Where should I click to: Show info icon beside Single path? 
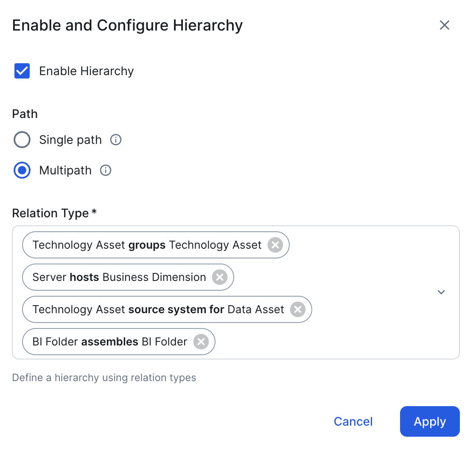116,140
